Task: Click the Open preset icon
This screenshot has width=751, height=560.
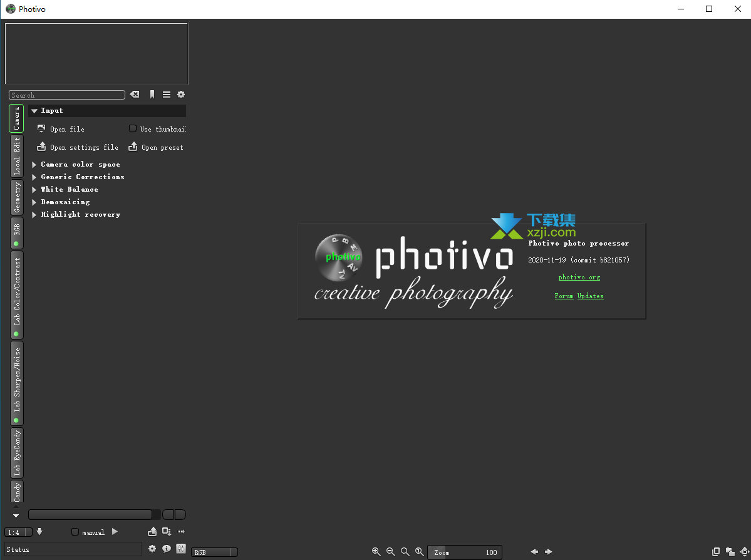Action: pos(133,147)
